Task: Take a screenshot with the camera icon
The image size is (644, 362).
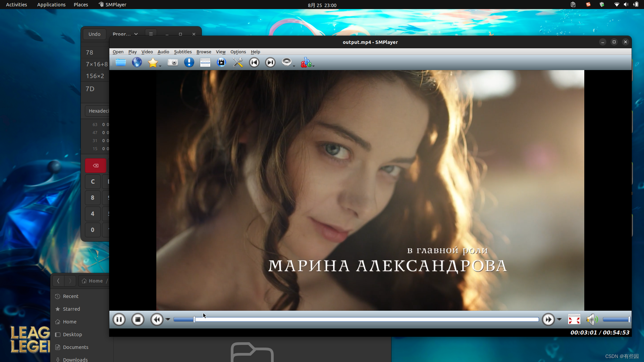Action: pyautogui.click(x=173, y=62)
